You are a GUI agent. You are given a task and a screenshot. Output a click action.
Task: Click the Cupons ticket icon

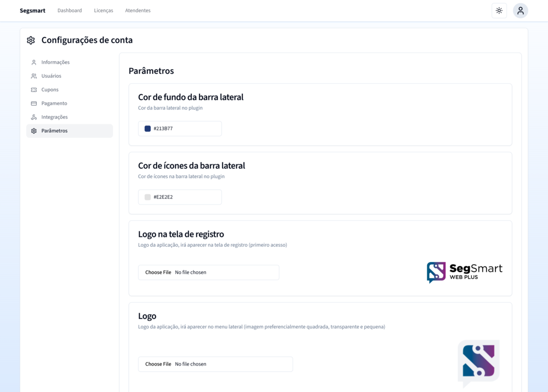pyautogui.click(x=34, y=90)
